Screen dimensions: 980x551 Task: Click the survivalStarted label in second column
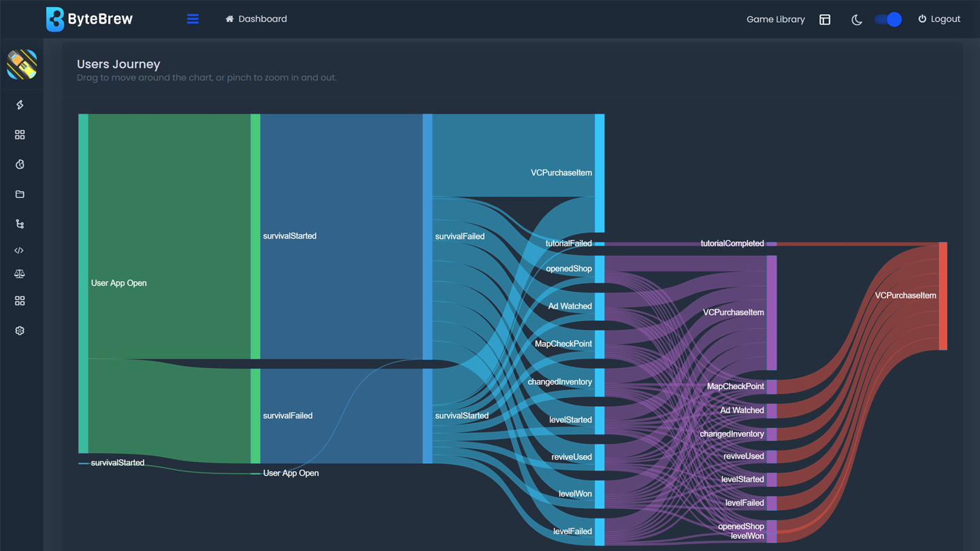point(290,236)
